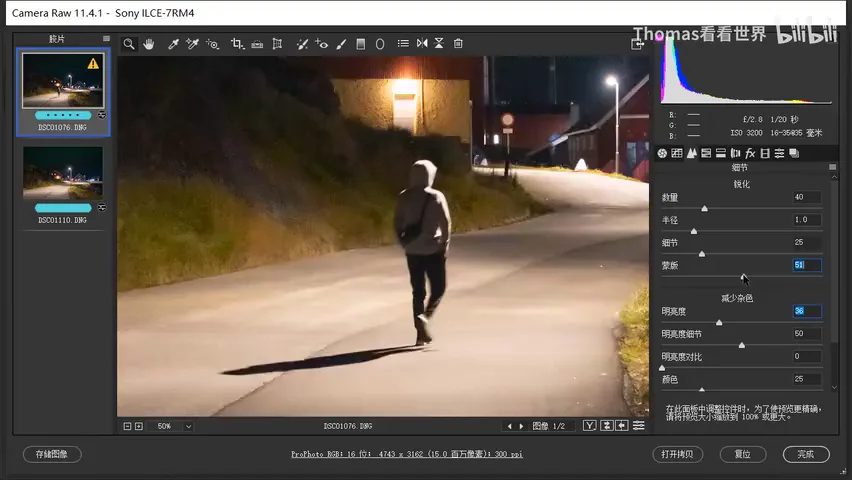Copy current settings to before
852x480 pixels.
[x=622, y=426]
